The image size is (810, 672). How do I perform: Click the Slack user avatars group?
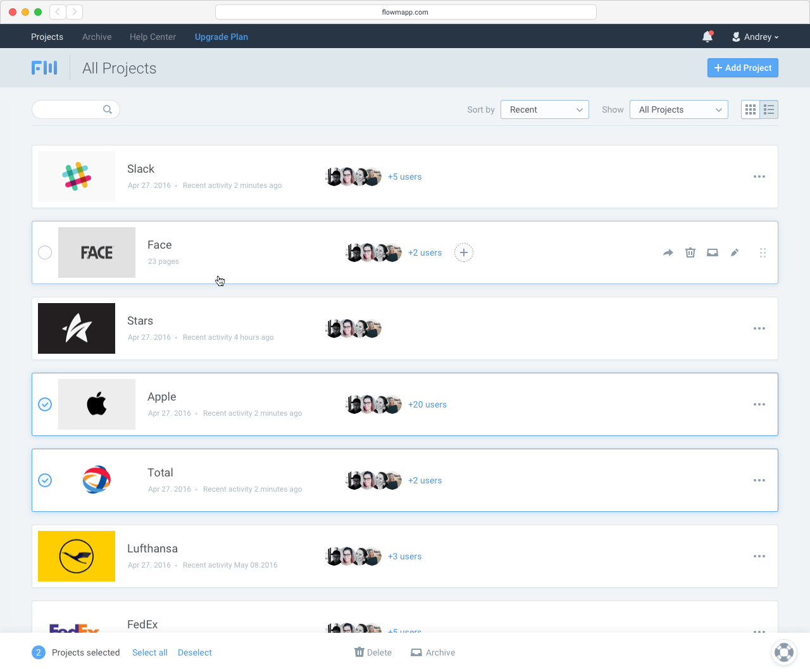(x=353, y=177)
